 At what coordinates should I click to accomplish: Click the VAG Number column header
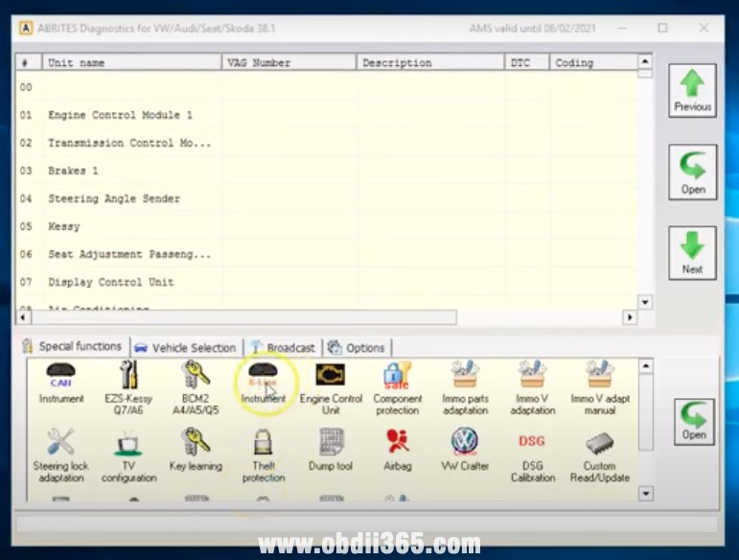point(289,62)
